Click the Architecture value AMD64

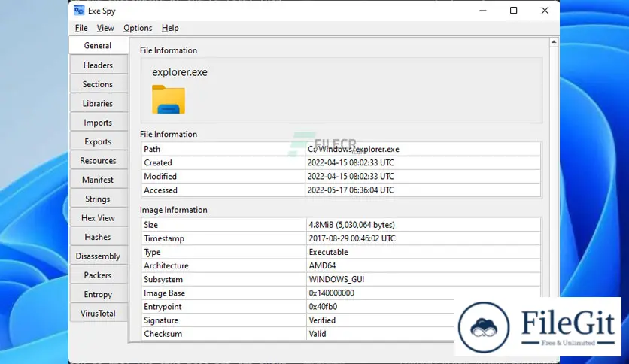pyautogui.click(x=322, y=265)
